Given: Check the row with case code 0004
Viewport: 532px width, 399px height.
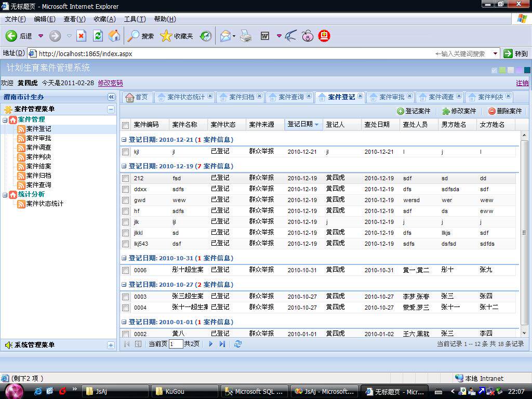Looking at the screenshot, I should tap(126, 308).
